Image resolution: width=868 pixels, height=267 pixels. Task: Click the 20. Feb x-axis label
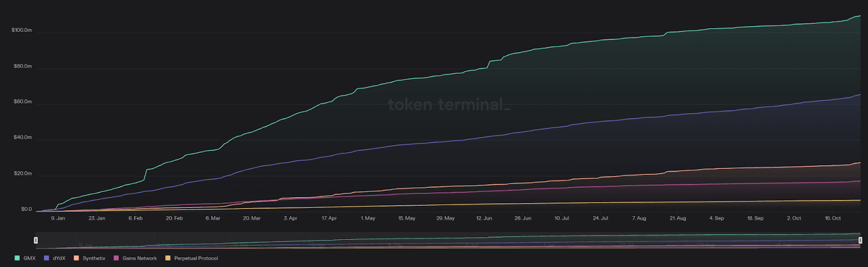[174, 218]
